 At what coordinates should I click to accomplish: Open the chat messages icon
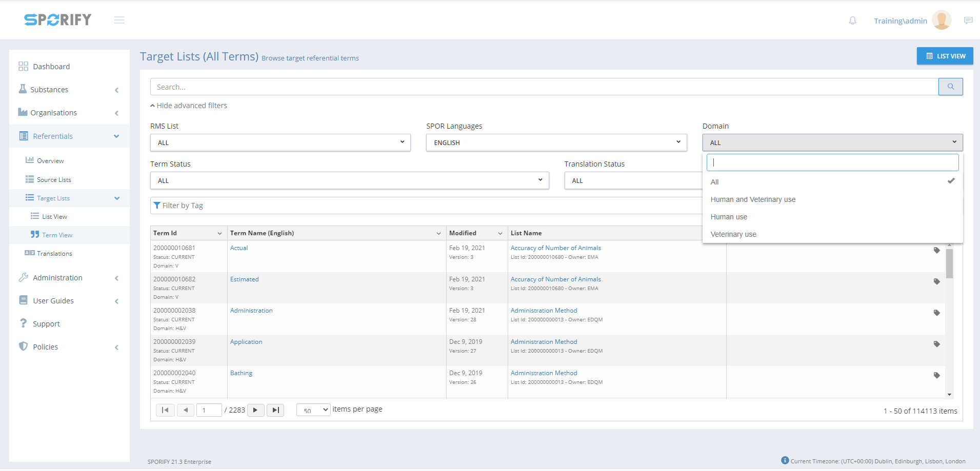(x=968, y=21)
